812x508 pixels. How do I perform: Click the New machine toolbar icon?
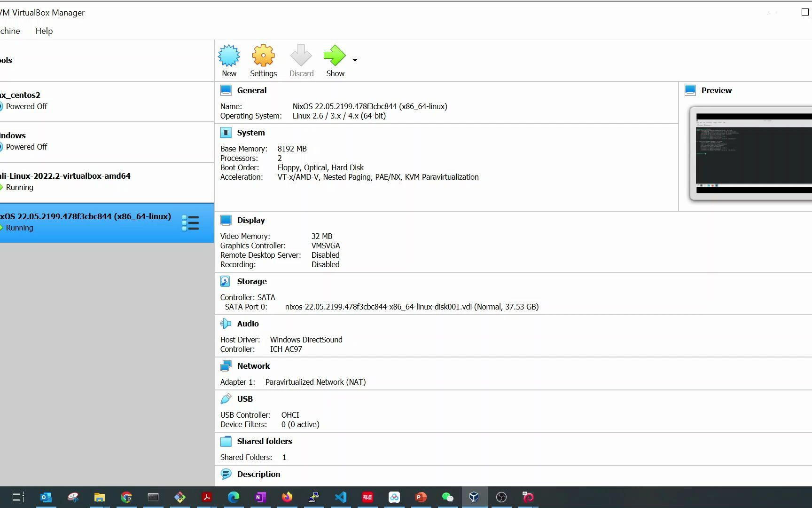pyautogui.click(x=229, y=56)
